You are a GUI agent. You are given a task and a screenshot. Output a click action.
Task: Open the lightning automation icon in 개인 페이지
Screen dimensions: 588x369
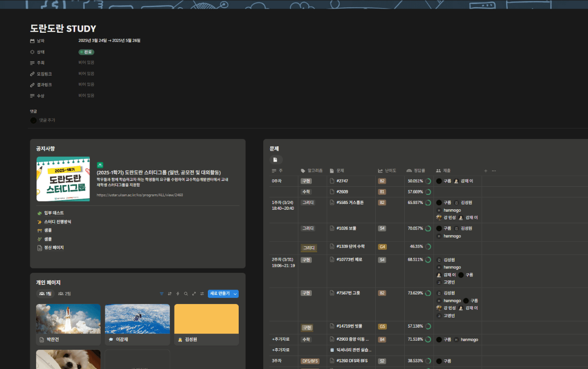[x=178, y=293]
